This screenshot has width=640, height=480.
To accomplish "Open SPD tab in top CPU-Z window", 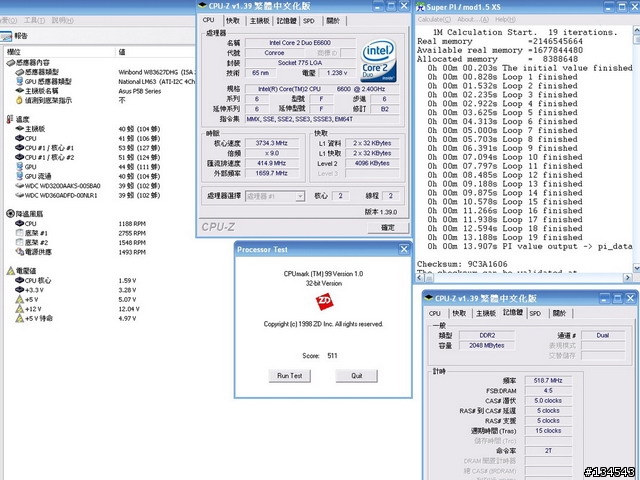I will (x=309, y=21).
